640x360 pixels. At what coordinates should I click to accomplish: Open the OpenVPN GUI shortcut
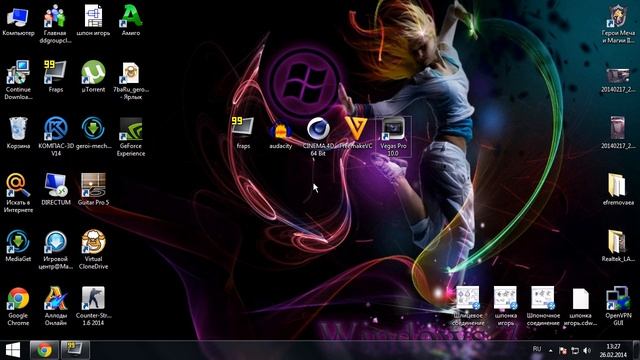pyautogui.click(x=618, y=306)
